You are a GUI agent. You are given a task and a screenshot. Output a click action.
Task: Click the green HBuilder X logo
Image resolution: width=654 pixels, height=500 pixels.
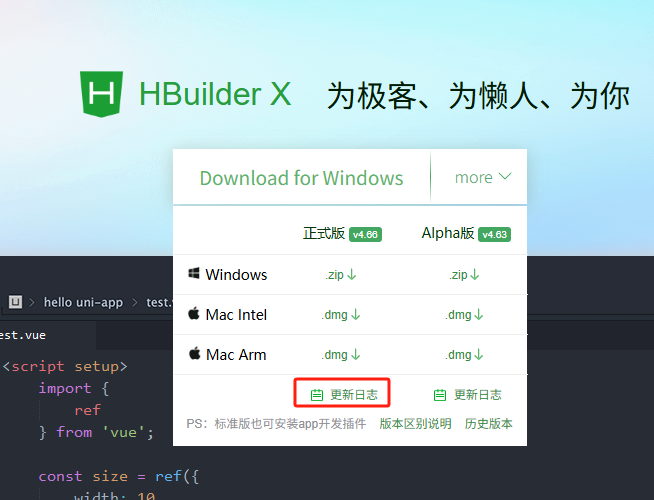[101, 94]
